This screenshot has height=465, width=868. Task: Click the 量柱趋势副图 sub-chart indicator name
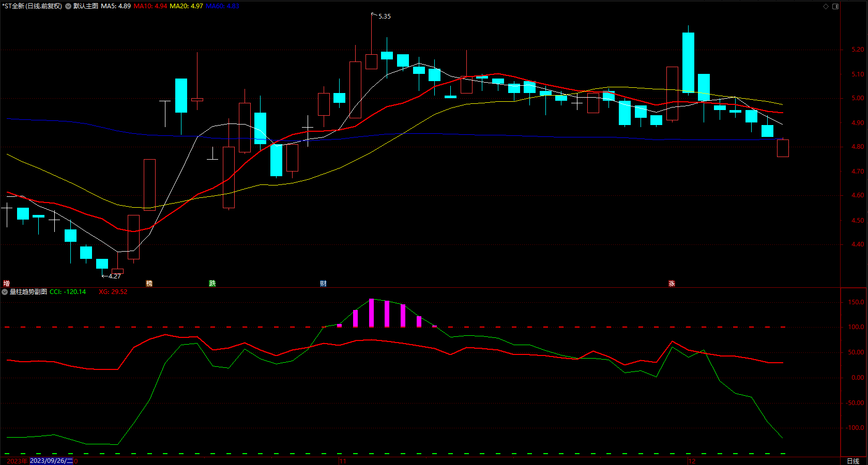point(28,292)
